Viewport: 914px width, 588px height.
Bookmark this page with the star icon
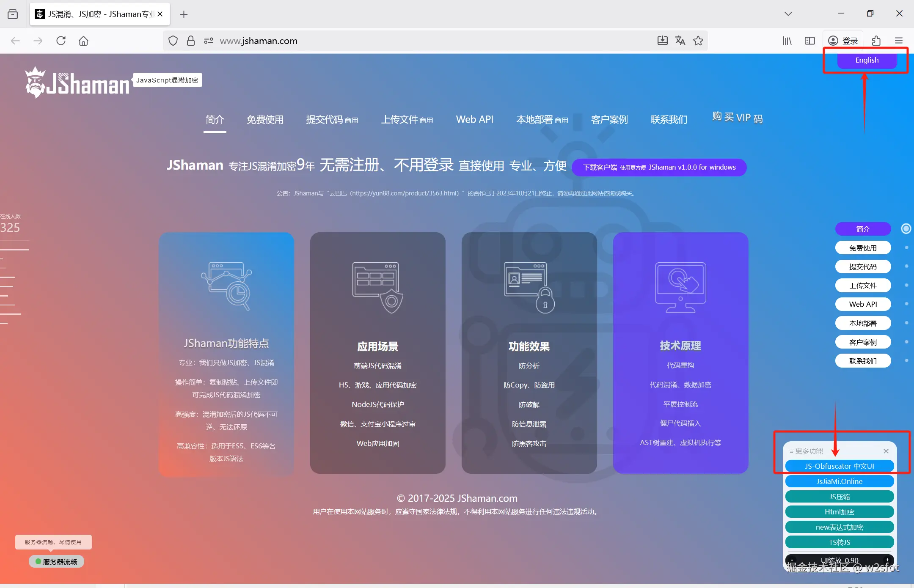point(698,41)
